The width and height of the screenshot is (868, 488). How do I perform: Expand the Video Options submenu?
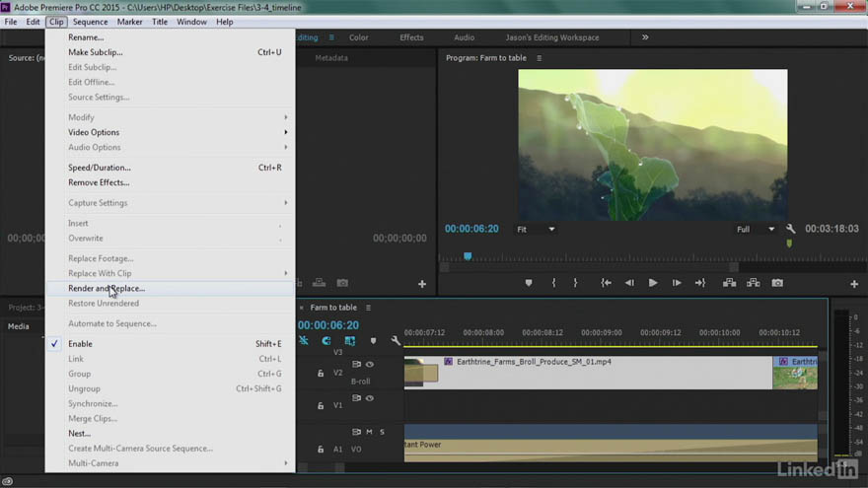(170, 132)
